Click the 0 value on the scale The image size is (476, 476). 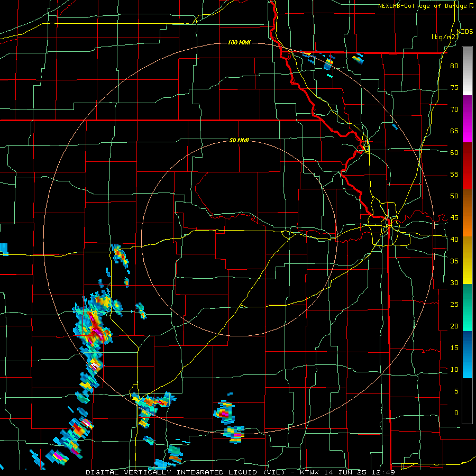456,413
